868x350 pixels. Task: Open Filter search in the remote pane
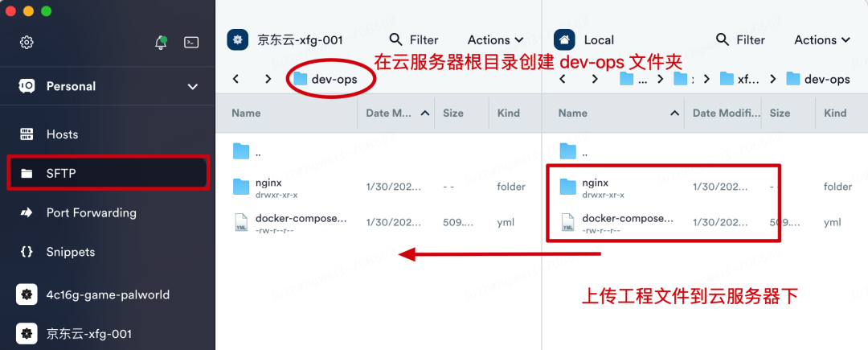pos(414,40)
